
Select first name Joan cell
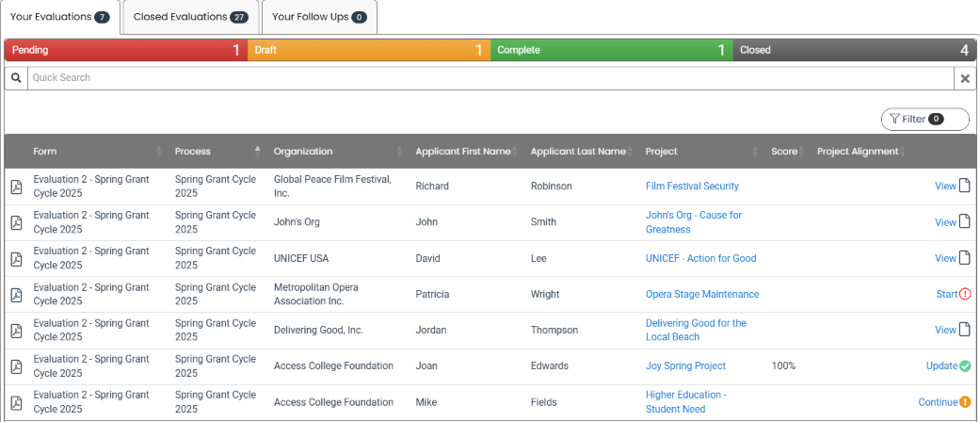pos(426,365)
